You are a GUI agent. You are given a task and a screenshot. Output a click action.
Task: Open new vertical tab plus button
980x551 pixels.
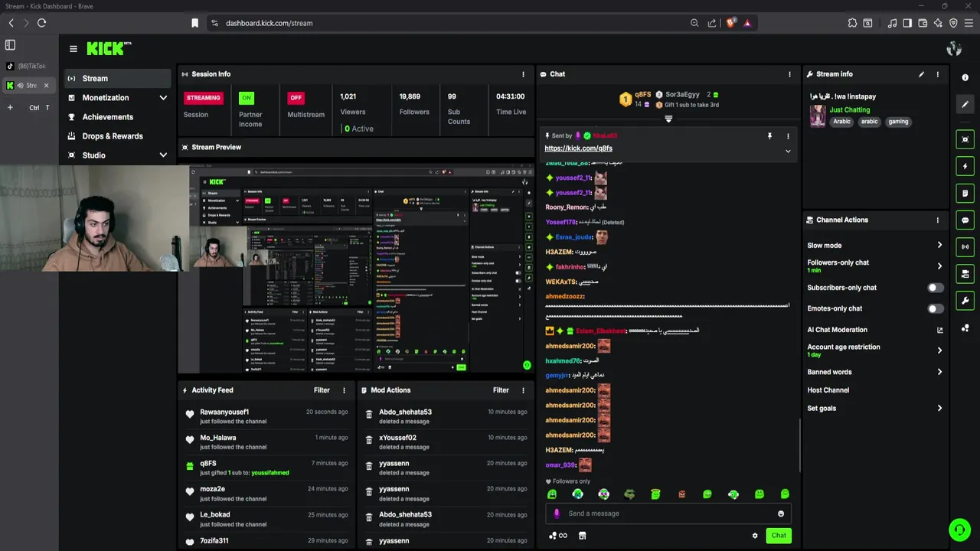click(10, 108)
